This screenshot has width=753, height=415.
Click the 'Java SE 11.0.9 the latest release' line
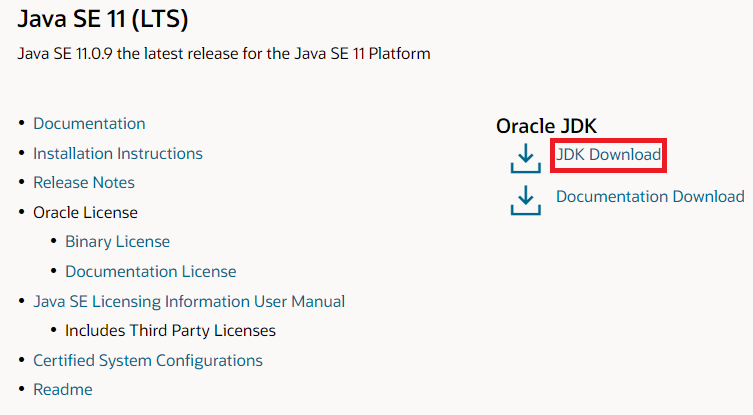pos(224,53)
